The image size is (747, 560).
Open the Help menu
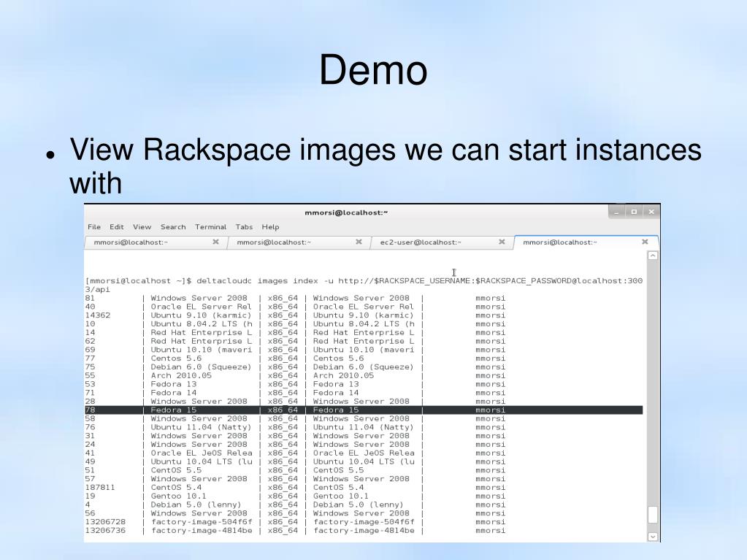(x=270, y=227)
